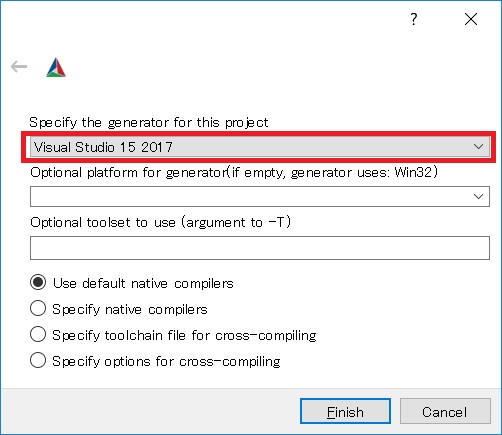This screenshot has height=435, width=502.
Task: Open the Visual Studio 15 2017 combo box
Action: click(x=260, y=147)
